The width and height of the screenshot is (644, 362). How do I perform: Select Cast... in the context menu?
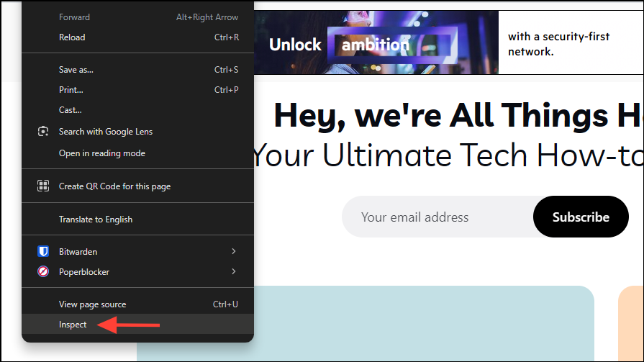click(71, 110)
